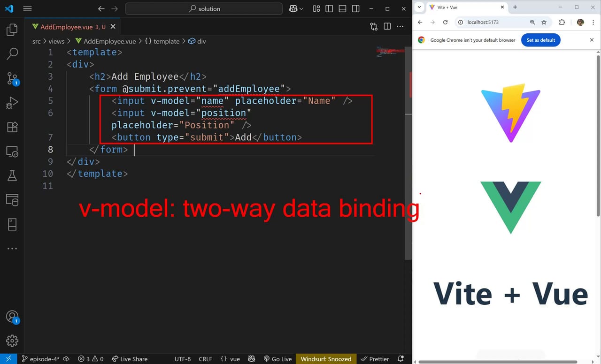This screenshot has height=364, width=601.
Task: Open Chrome Extensions puzzle icon
Action: tap(562, 22)
